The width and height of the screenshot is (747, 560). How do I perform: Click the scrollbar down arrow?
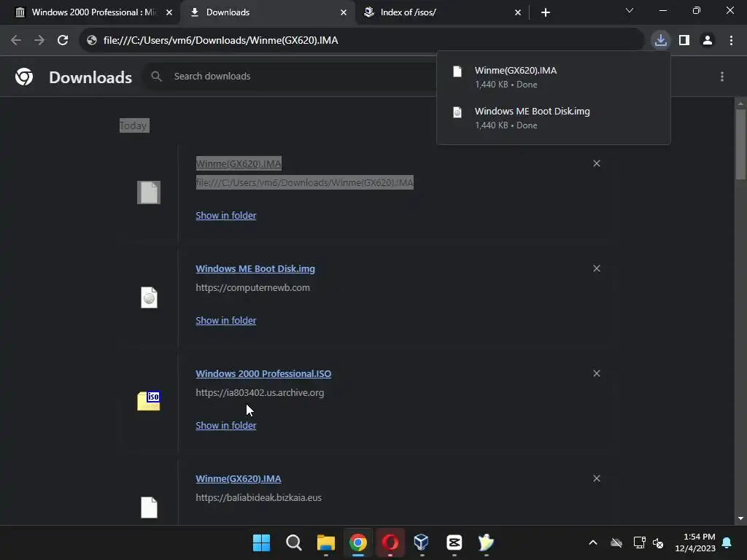pyautogui.click(x=740, y=518)
